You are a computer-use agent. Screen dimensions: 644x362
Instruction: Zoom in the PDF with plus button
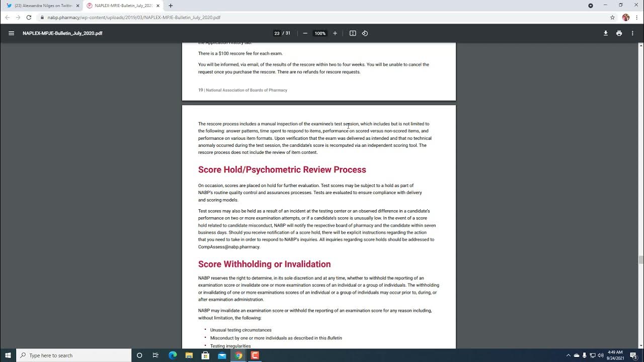click(x=335, y=33)
